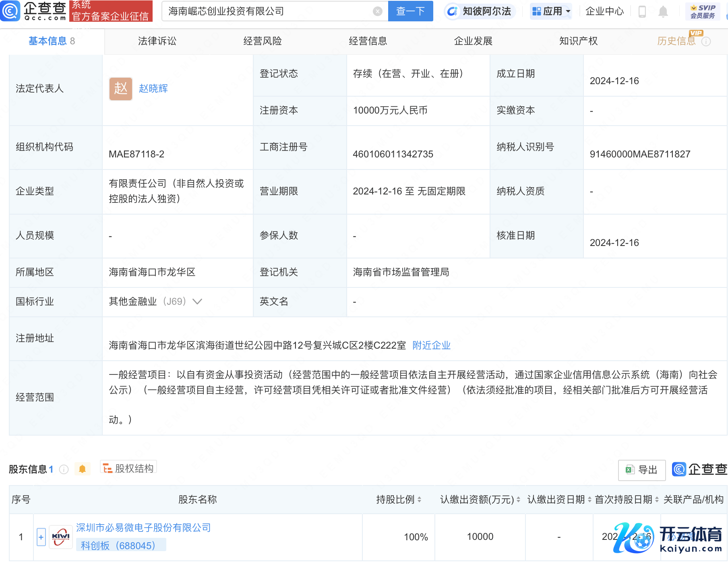728x562 pixels.
Task: Open the 应用 dropdown menu
Action: (x=551, y=11)
